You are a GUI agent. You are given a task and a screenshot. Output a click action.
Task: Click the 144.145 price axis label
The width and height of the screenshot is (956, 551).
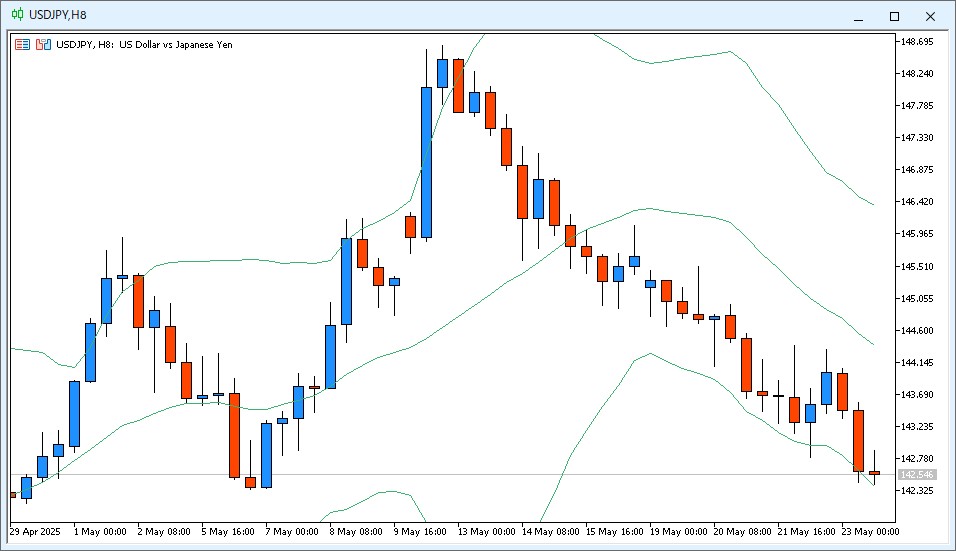point(917,363)
